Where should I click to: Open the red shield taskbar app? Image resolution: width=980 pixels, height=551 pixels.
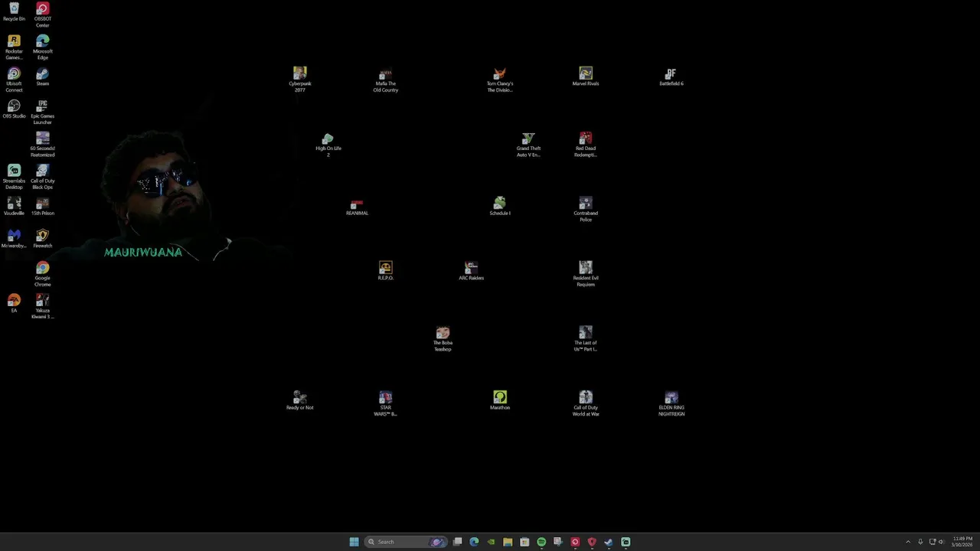point(592,542)
